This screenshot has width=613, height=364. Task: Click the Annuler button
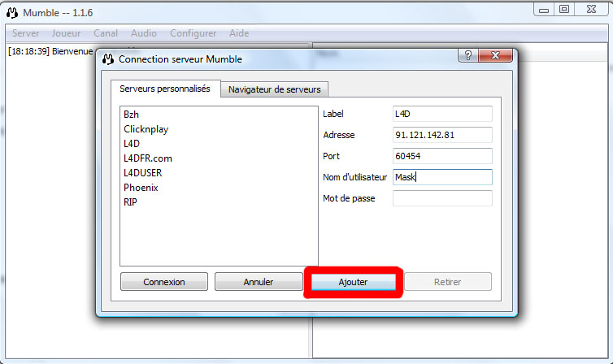(x=259, y=282)
